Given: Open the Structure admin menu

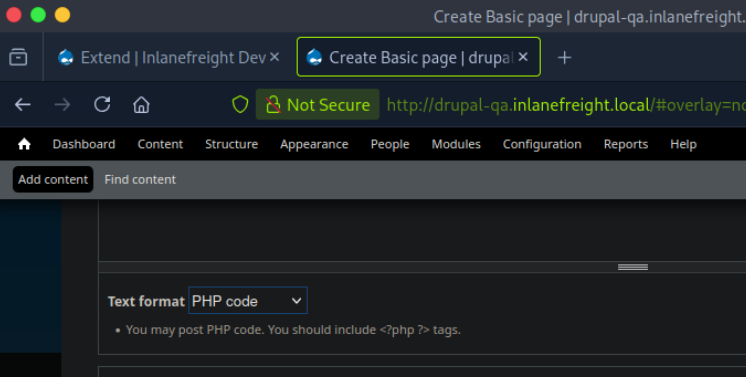Looking at the screenshot, I should 232,144.
